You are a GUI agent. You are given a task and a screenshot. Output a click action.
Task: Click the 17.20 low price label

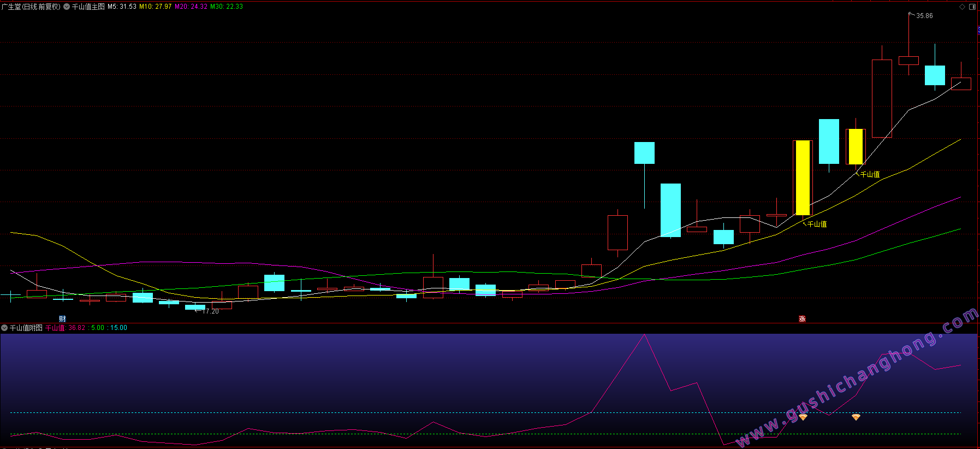pos(210,311)
